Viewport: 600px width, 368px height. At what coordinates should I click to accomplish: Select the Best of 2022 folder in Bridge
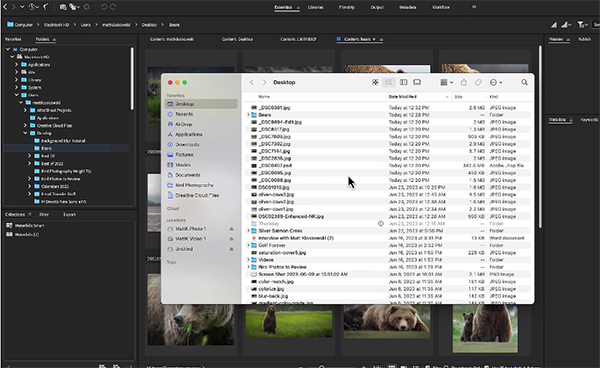tap(52, 164)
